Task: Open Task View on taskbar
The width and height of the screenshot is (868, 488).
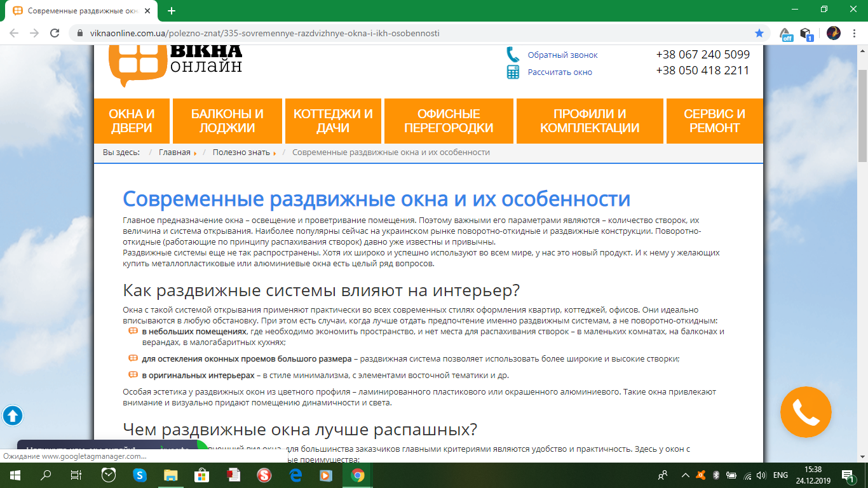Action: 76,475
